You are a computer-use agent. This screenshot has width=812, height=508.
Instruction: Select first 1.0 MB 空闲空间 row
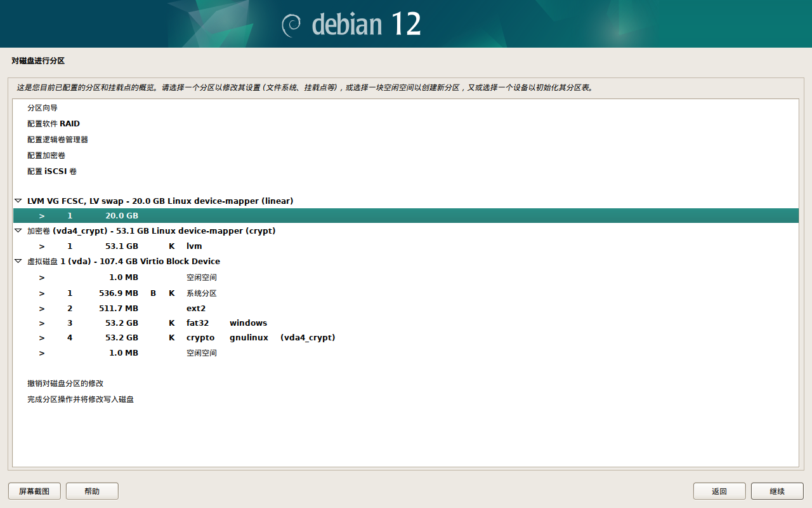406,277
